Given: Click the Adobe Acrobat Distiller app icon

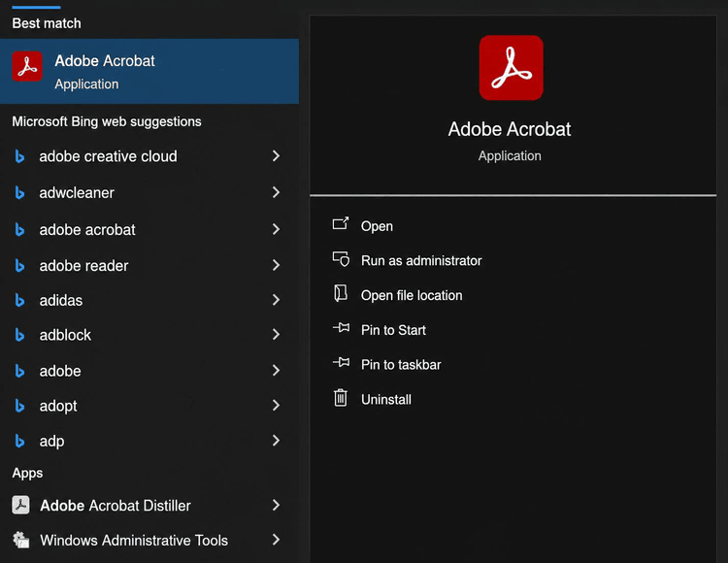Looking at the screenshot, I should click(21, 505).
